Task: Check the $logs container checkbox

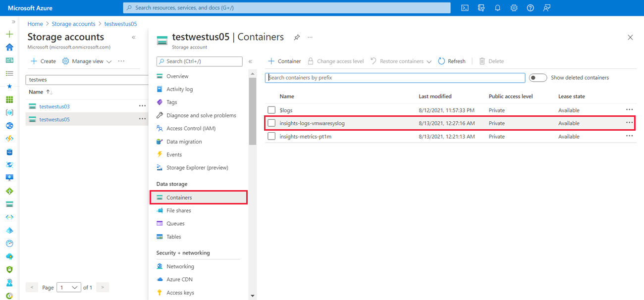Action: pos(271,110)
